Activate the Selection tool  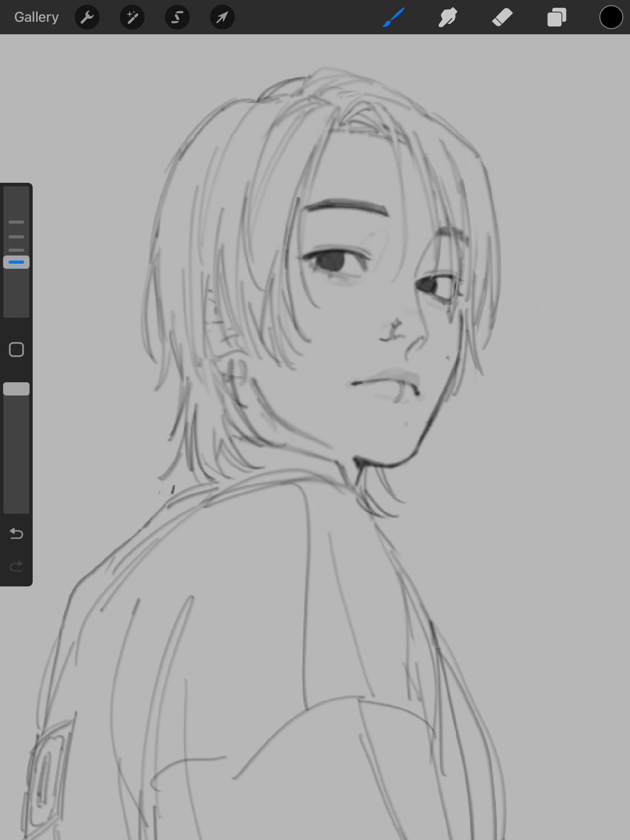coord(177,17)
